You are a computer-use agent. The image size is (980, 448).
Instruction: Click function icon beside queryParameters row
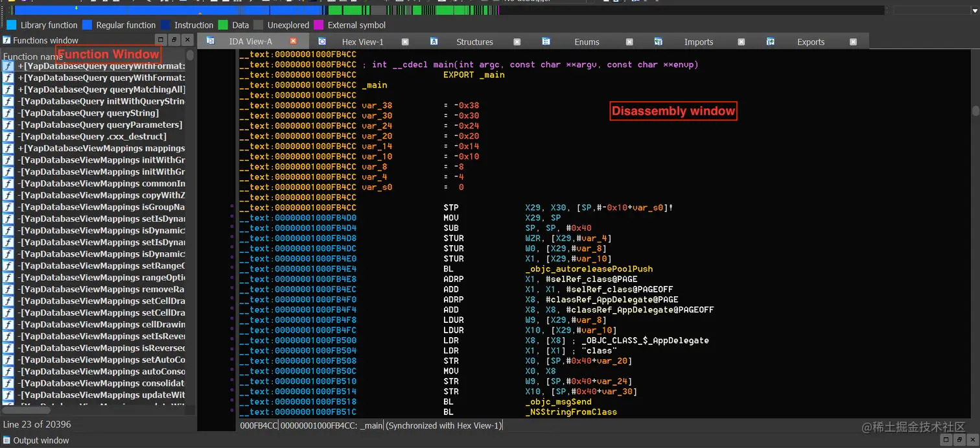[x=8, y=124]
